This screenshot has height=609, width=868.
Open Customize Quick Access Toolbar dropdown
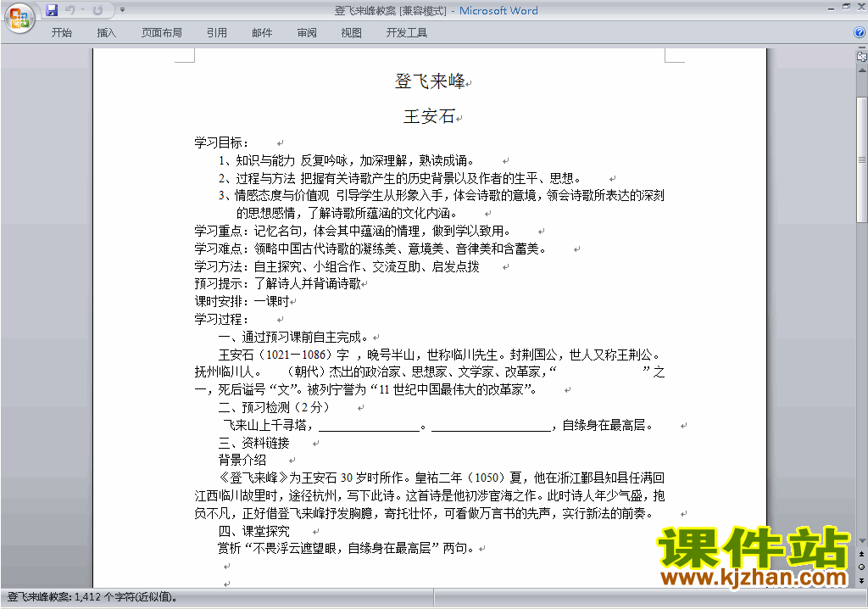(122, 10)
